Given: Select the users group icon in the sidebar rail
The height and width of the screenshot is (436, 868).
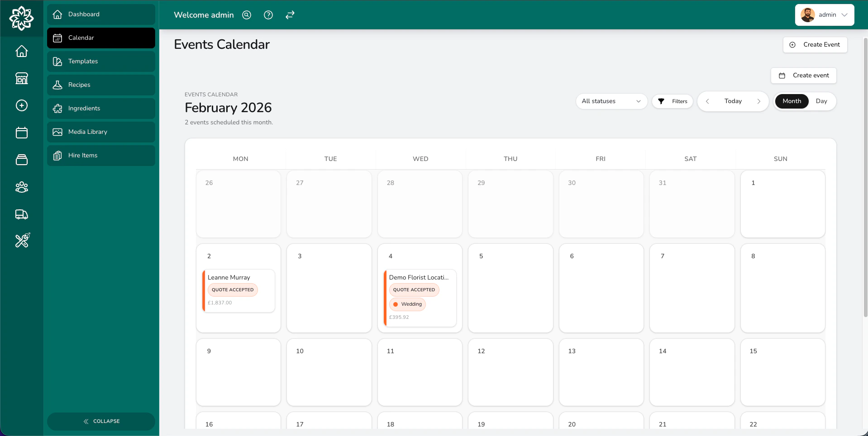Looking at the screenshot, I should [x=21, y=187].
